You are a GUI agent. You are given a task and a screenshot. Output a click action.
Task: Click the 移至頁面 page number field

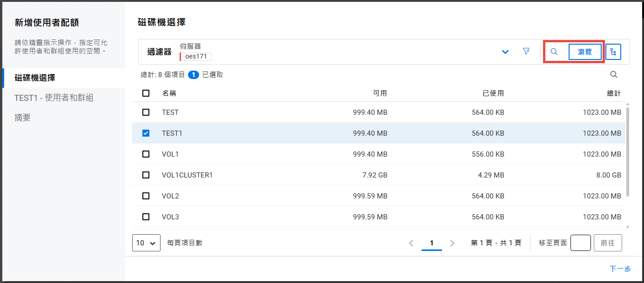click(x=580, y=243)
